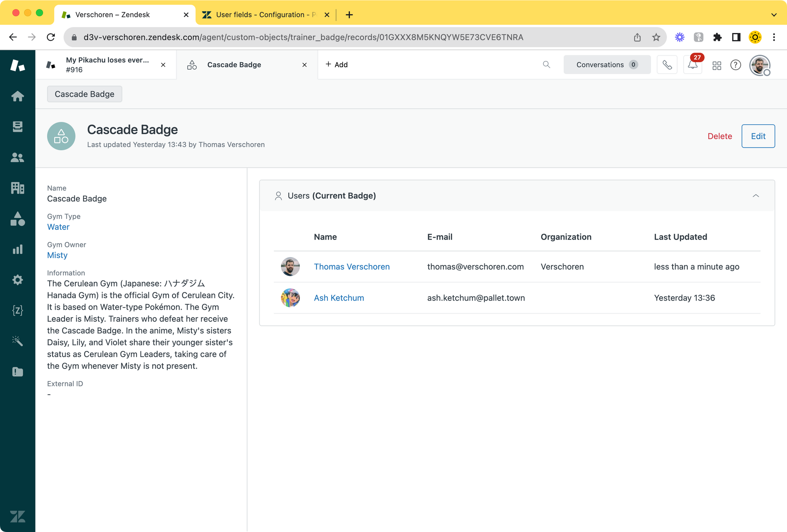Viewport: 787px width, 532px height.
Task: Click Ash Ketchum's avatar thumbnail
Action: pos(290,298)
